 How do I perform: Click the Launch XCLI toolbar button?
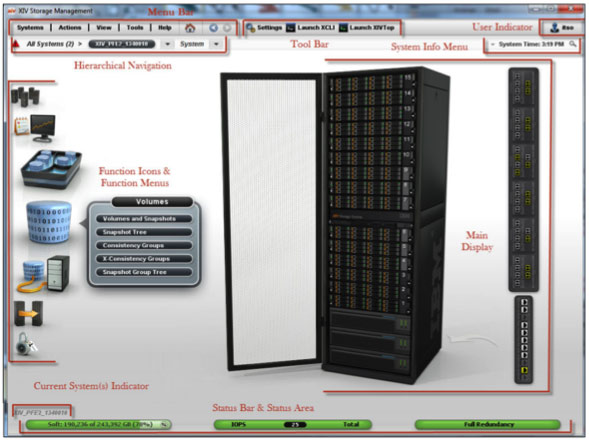(310, 28)
